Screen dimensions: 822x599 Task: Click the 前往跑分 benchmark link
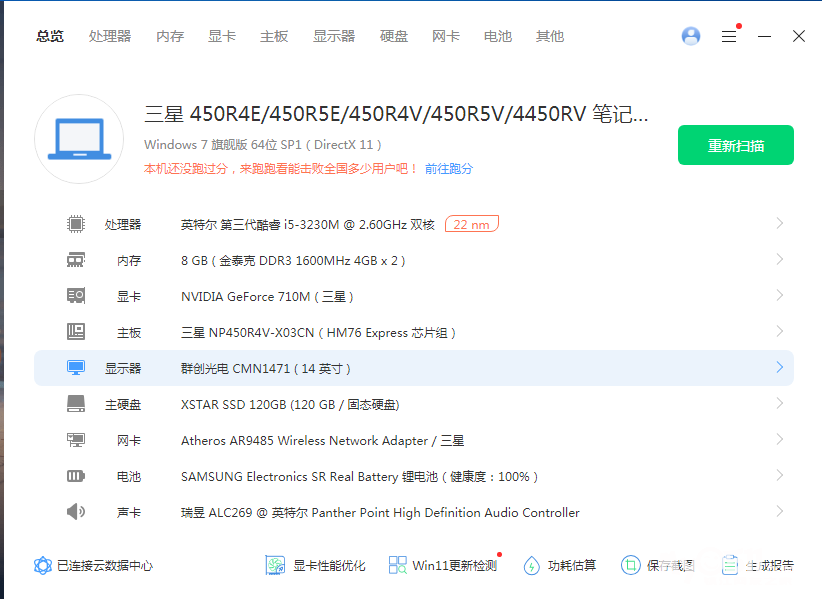(449, 169)
